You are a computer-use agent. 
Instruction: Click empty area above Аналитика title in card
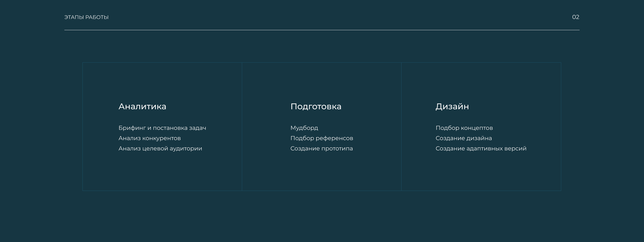point(162,82)
